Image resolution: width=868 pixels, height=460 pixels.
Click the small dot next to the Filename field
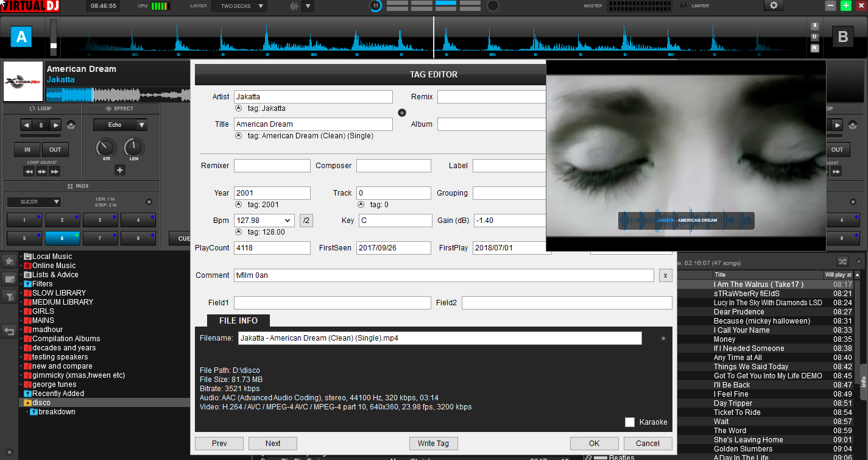tap(663, 338)
